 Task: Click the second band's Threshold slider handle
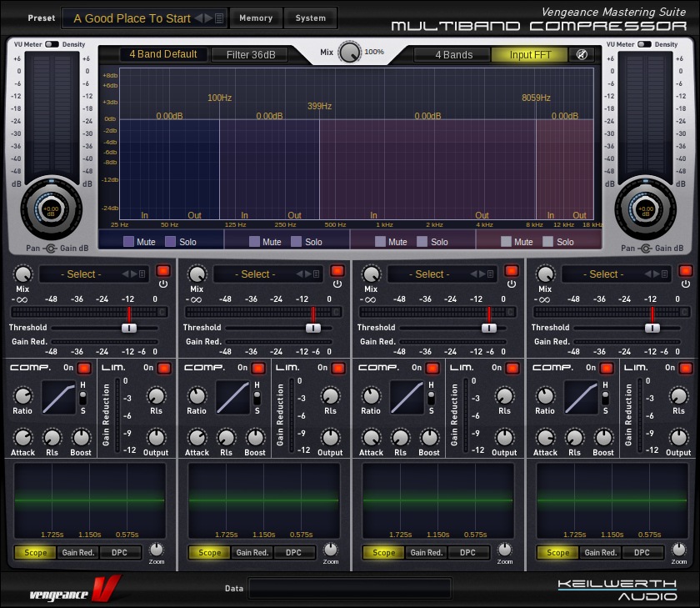312,328
